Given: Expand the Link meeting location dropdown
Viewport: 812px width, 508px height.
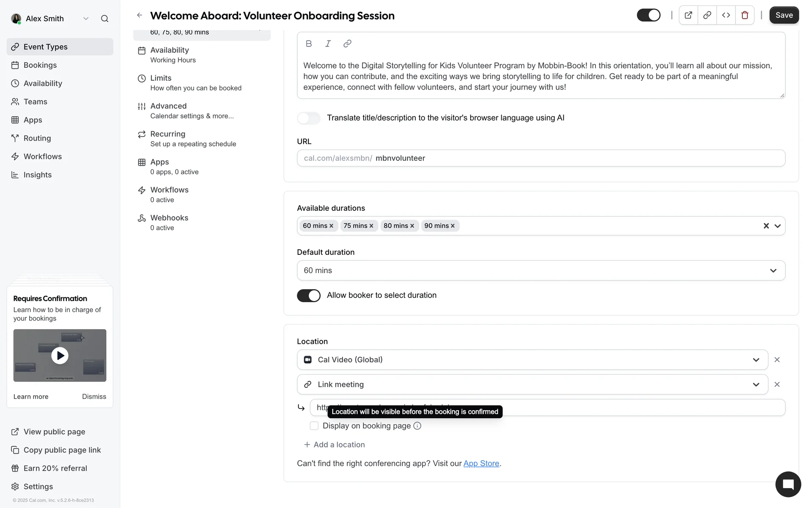Looking at the screenshot, I should tap(532, 384).
